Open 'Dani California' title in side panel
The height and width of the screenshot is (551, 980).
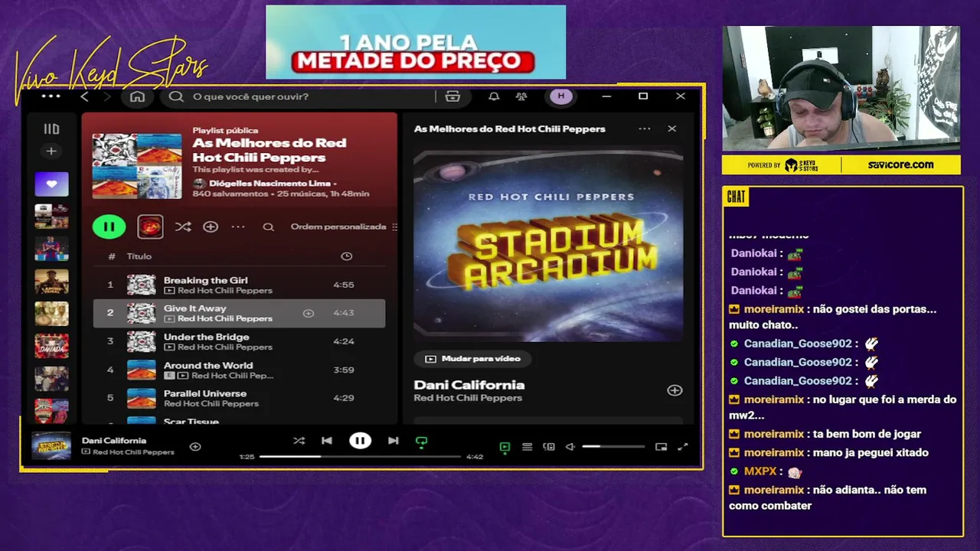[x=469, y=385]
